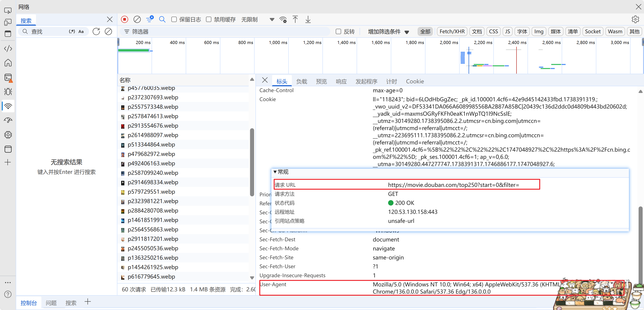Open the customize ellipsis menu

point(8,283)
